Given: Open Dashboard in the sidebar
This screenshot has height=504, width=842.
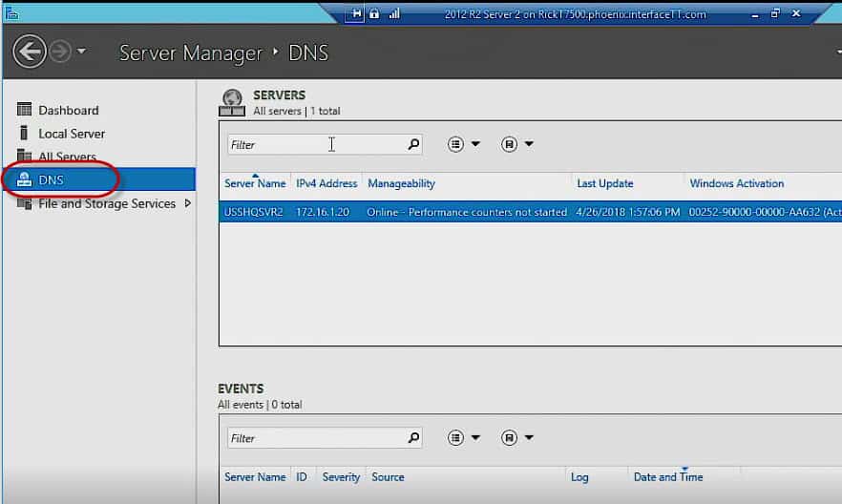Looking at the screenshot, I should [x=68, y=110].
